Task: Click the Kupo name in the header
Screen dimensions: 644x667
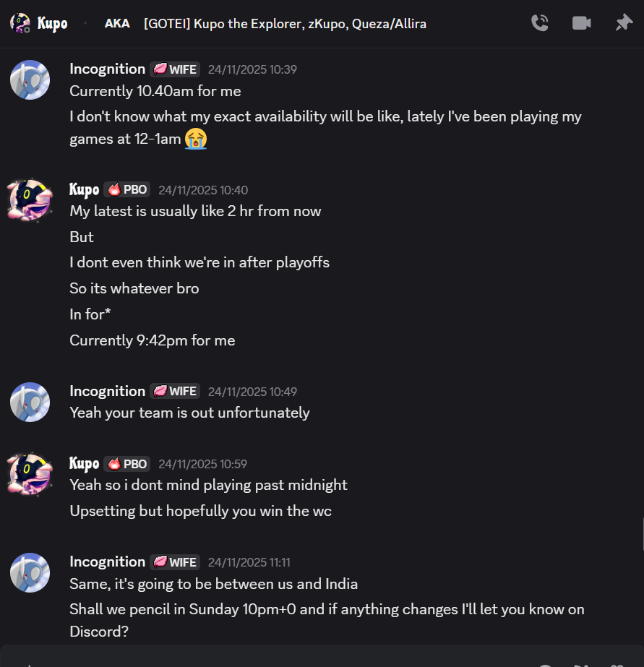Action: click(53, 24)
